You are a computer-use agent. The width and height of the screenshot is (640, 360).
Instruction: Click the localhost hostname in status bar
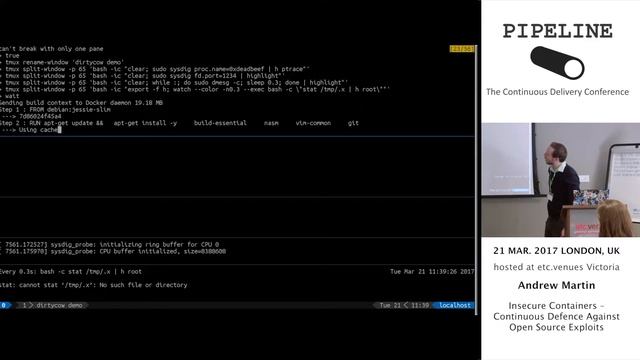coord(454,305)
